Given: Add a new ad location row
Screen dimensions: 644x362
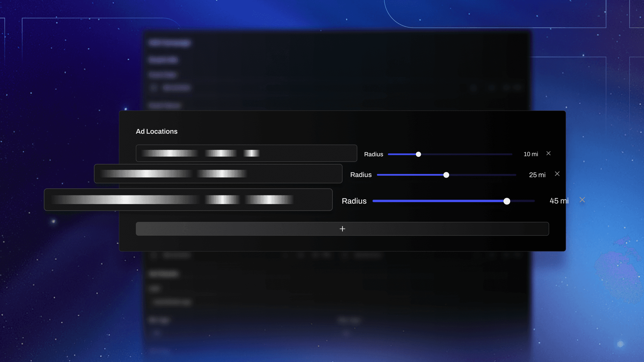Looking at the screenshot, I should tap(342, 229).
